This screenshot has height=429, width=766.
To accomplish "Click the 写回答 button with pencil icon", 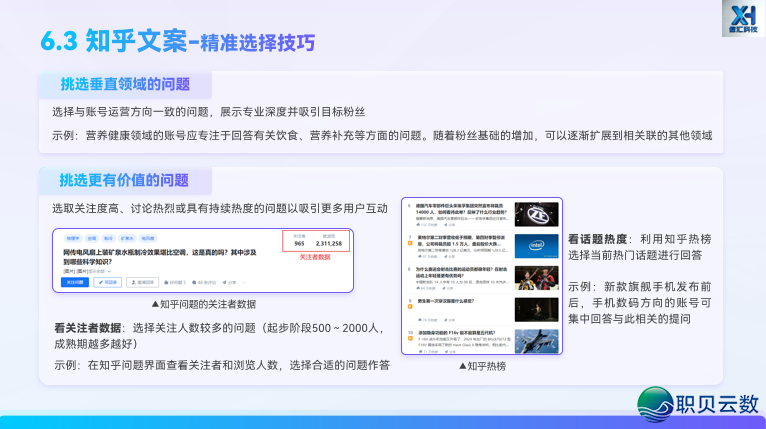I will click(107, 282).
